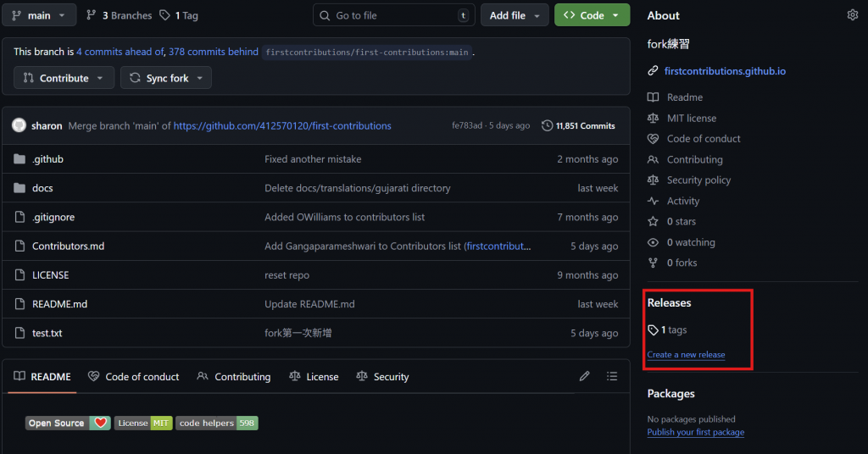Click sharon's avatar in latest commit

19,125
